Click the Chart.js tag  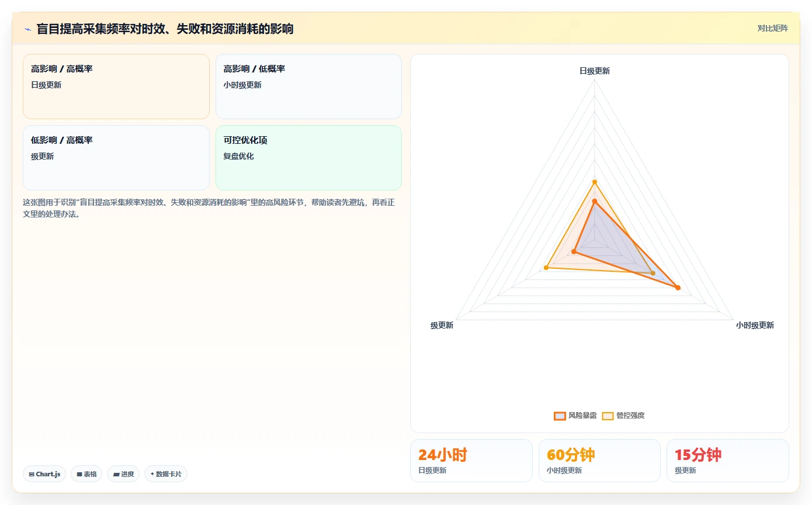[44, 474]
